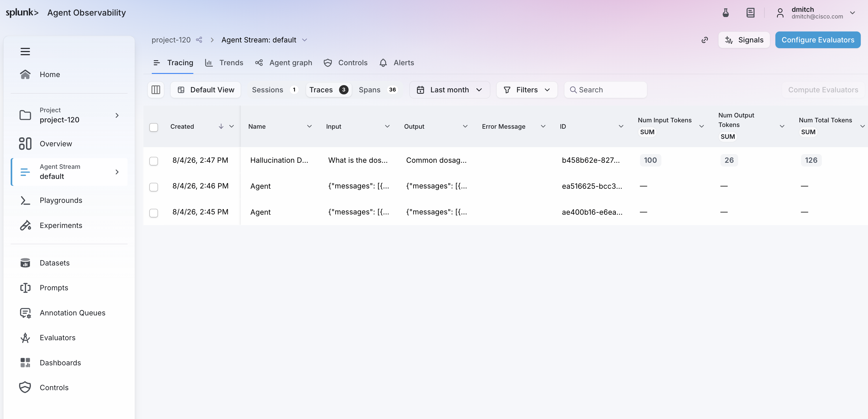Click the Home house icon
The height and width of the screenshot is (419, 868).
(25, 74)
